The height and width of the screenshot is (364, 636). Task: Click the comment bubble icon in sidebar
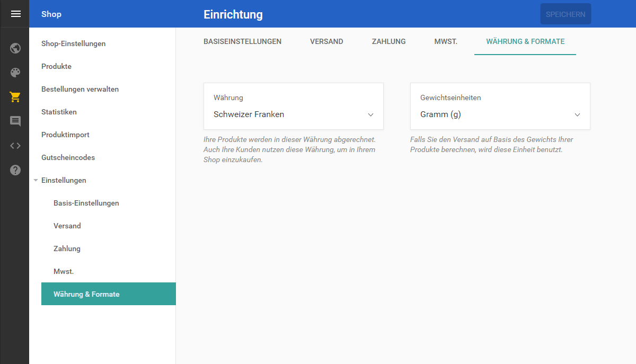15,121
